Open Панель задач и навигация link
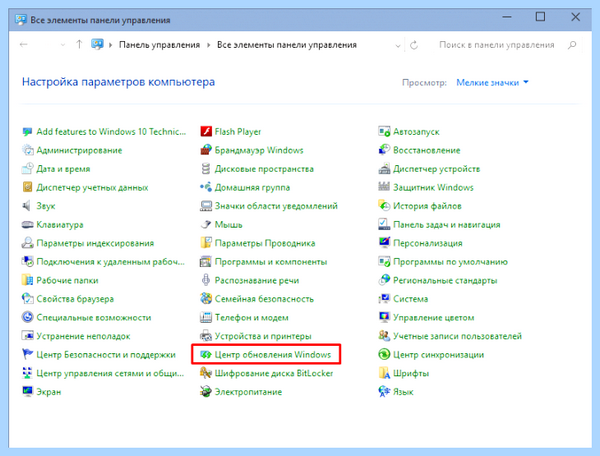The image size is (600, 456). 447,225
